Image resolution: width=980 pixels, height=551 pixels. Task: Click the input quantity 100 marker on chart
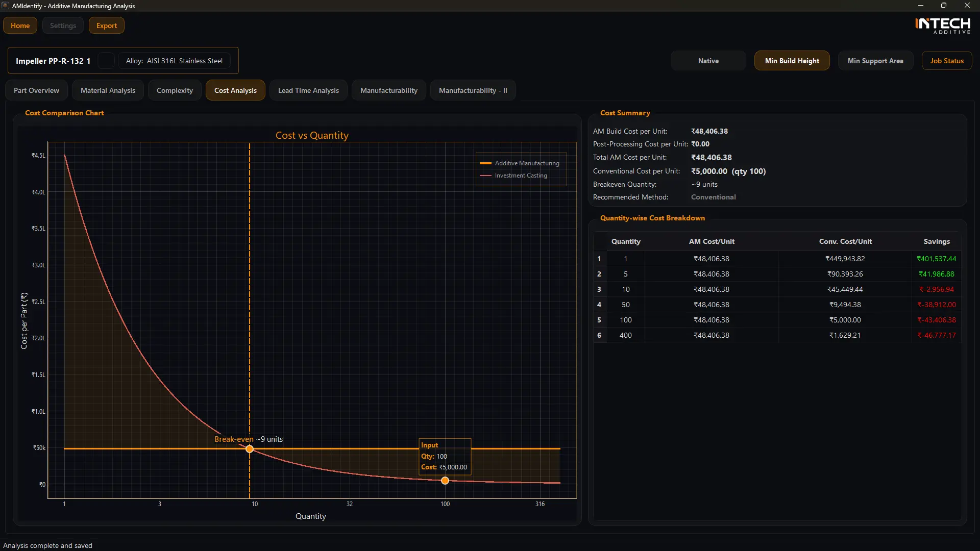(x=445, y=481)
